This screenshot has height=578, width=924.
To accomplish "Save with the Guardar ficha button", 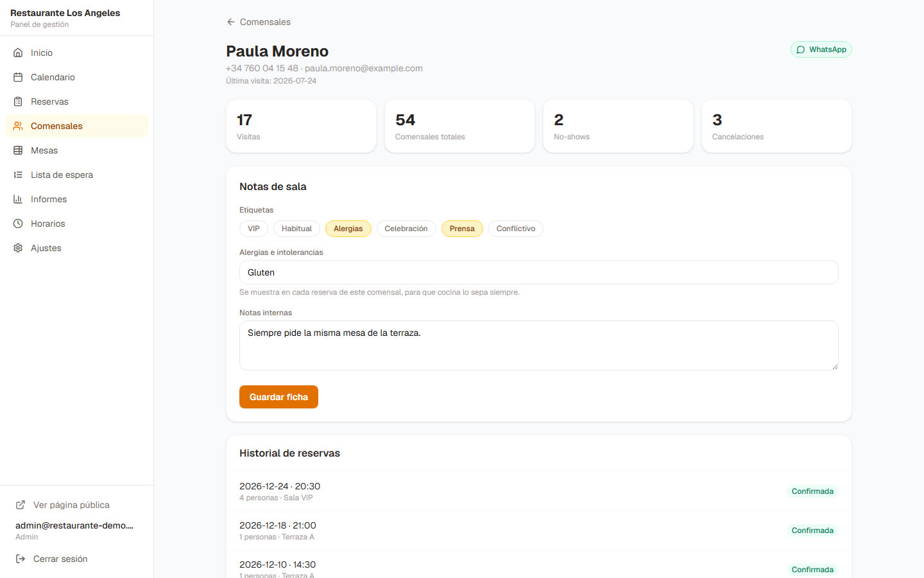I will [x=278, y=397].
